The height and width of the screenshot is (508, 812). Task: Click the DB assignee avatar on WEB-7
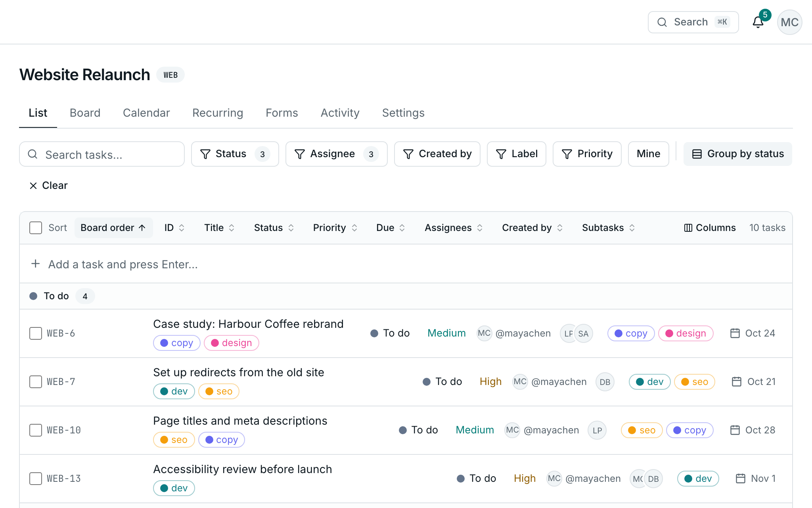[605, 382]
